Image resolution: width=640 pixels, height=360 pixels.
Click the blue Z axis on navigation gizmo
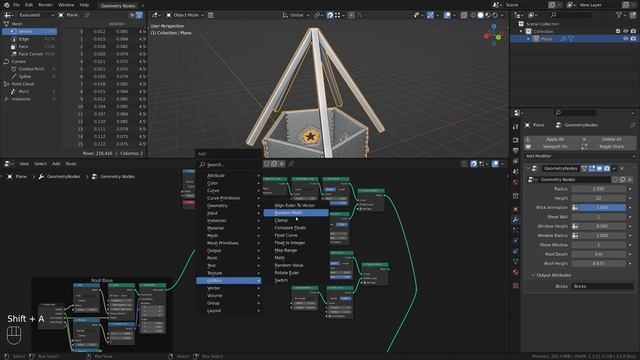[x=493, y=27]
